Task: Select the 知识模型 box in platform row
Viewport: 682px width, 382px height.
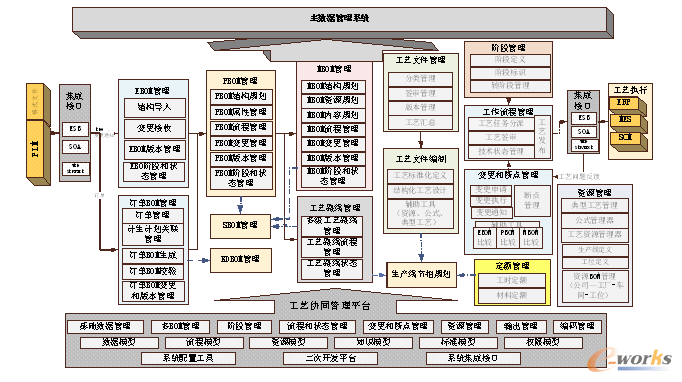Action: click(x=373, y=342)
